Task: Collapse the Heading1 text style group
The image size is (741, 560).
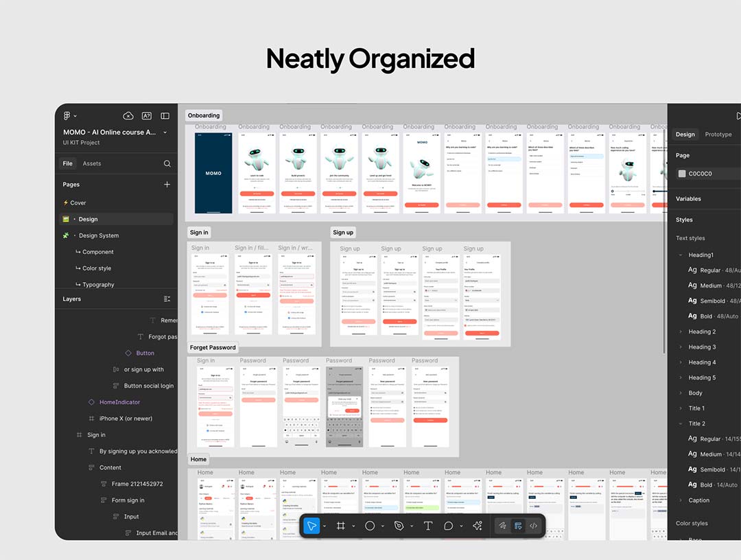Action: [x=681, y=255]
